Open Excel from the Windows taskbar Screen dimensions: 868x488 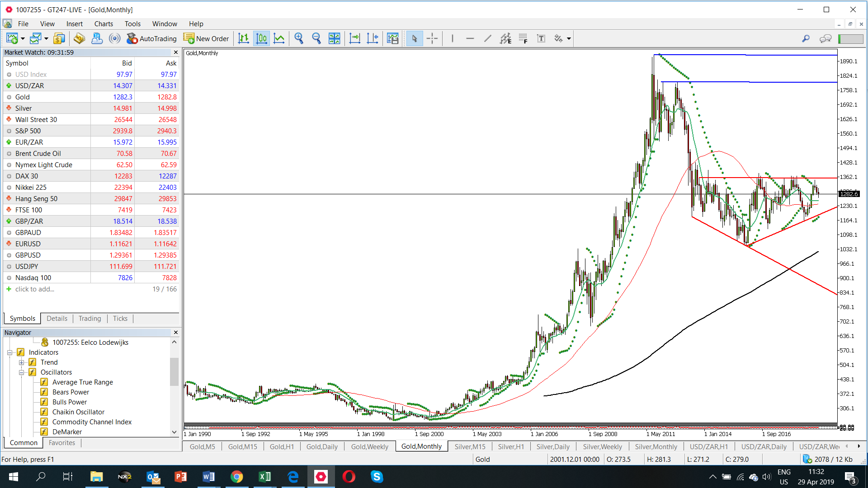coord(264,477)
